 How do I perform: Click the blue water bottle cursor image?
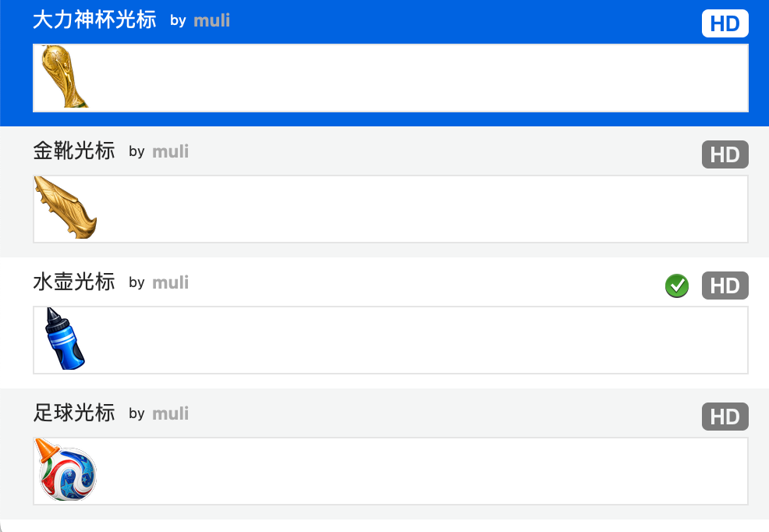(65, 339)
